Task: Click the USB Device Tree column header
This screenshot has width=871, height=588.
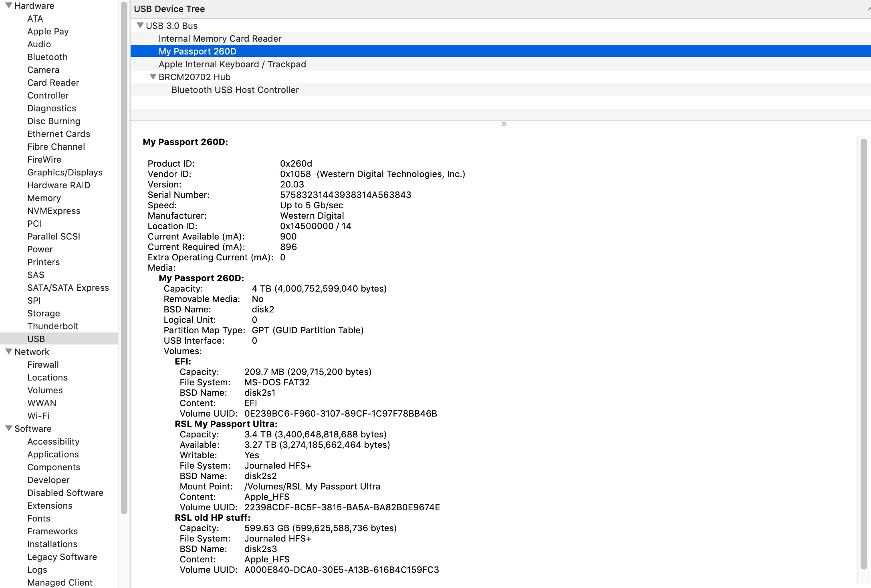Action: coord(501,9)
